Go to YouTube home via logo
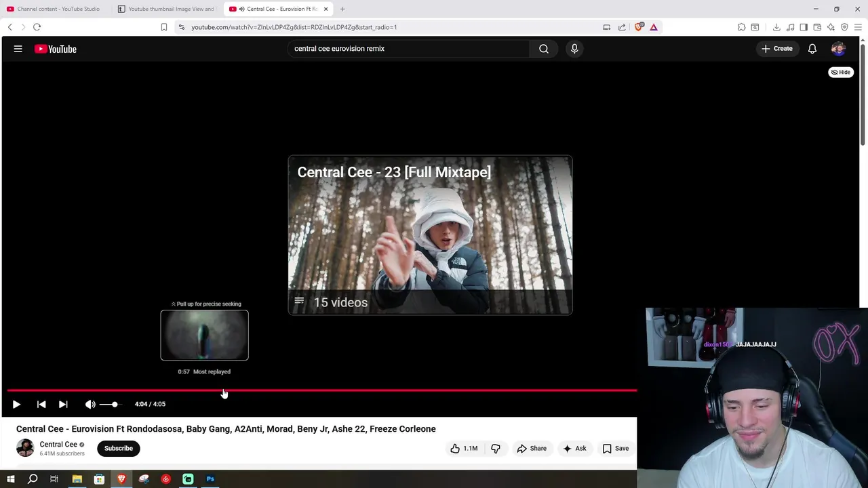 pyautogui.click(x=56, y=49)
